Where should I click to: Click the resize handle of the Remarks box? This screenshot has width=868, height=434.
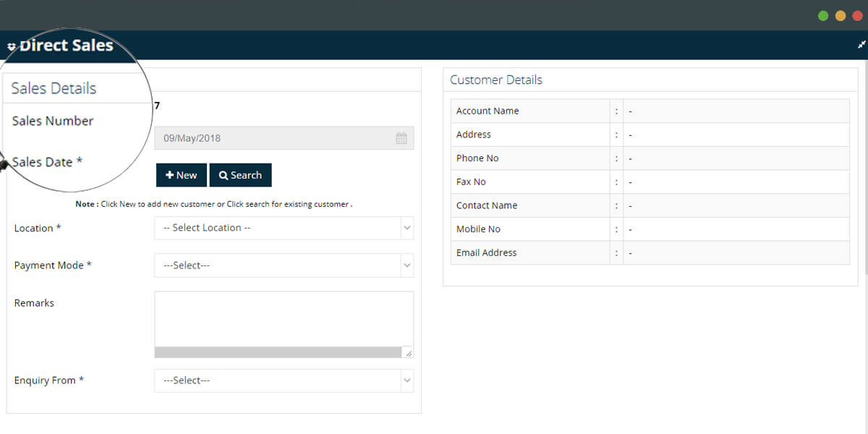[409, 354]
